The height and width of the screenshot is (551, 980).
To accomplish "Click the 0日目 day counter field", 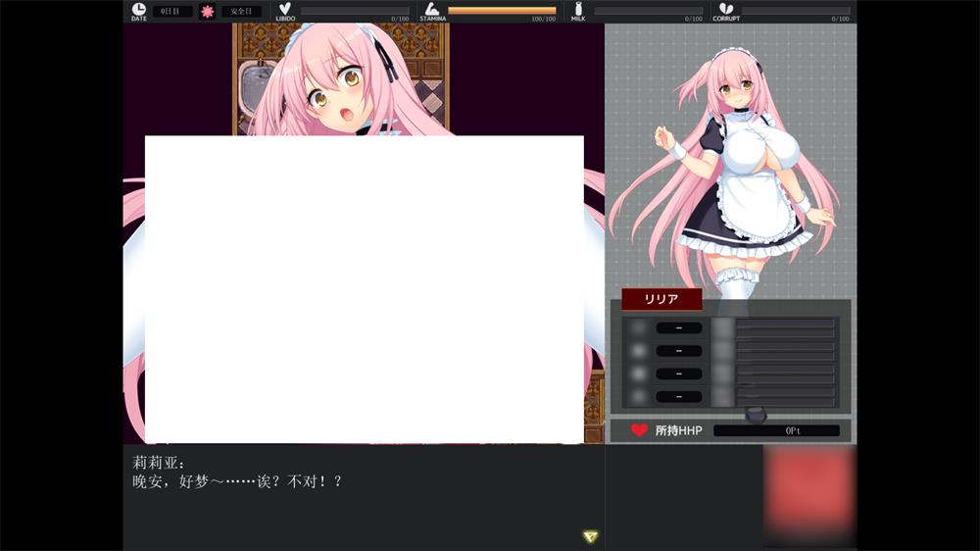I will (x=172, y=12).
